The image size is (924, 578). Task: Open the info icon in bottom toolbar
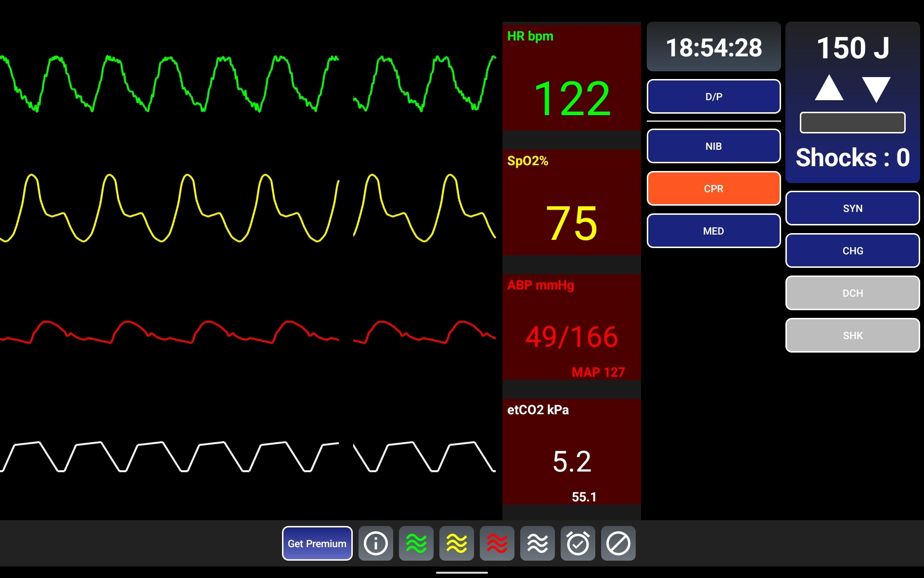tap(375, 543)
